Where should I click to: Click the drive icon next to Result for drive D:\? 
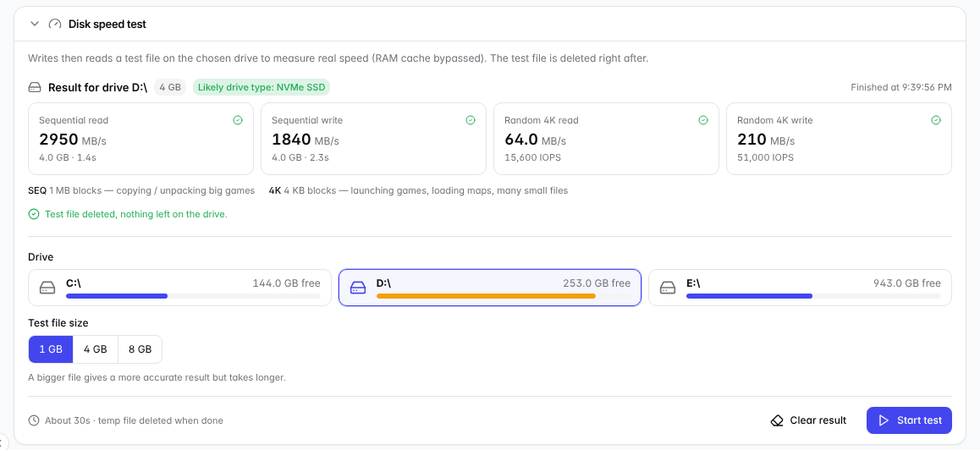[x=35, y=87]
